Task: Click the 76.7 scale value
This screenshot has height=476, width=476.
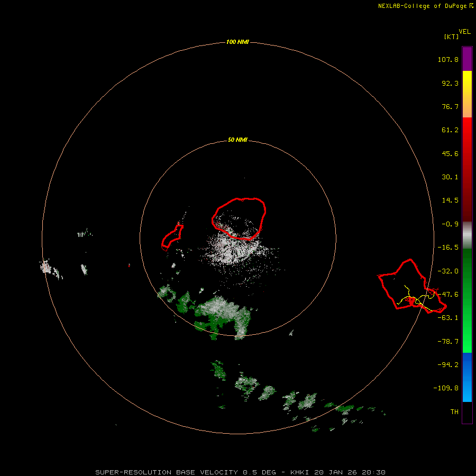Action: click(450, 106)
